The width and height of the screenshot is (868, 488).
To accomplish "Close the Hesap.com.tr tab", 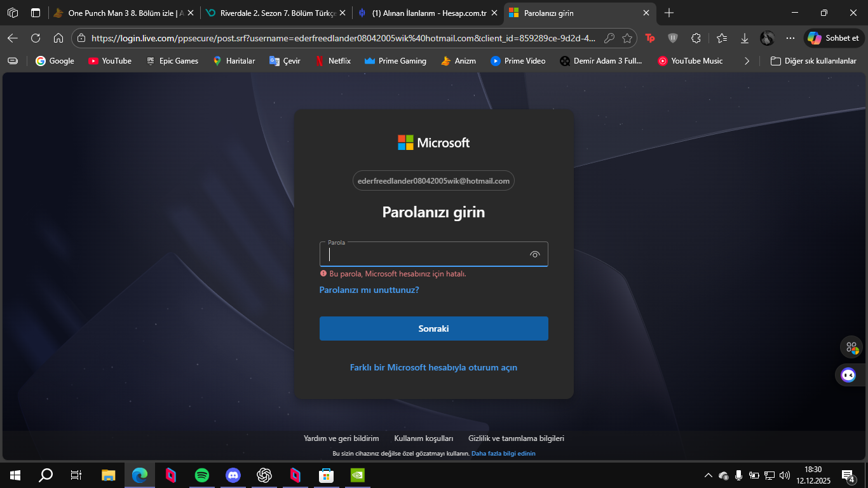I will [494, 13].
